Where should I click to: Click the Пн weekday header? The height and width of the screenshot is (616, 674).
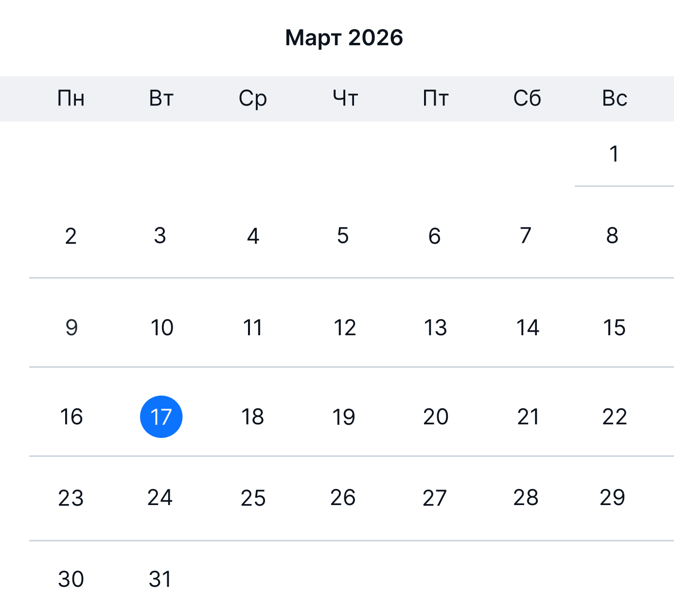pos(71,98)
